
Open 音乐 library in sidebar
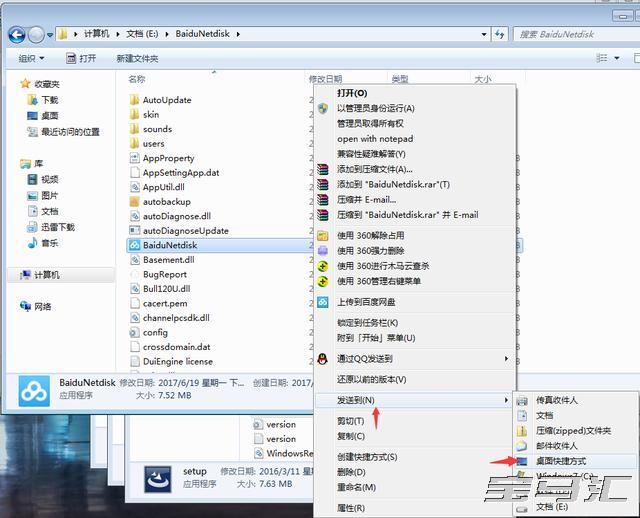50,243
